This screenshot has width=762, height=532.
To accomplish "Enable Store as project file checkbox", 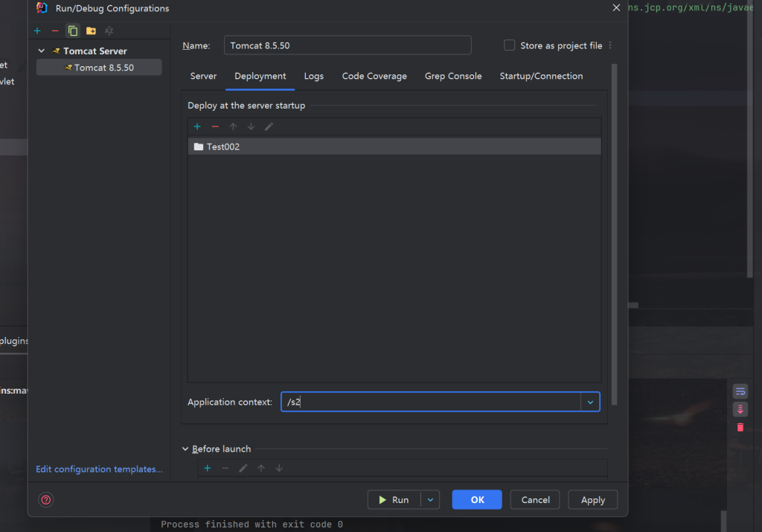I will pos(510,45).
